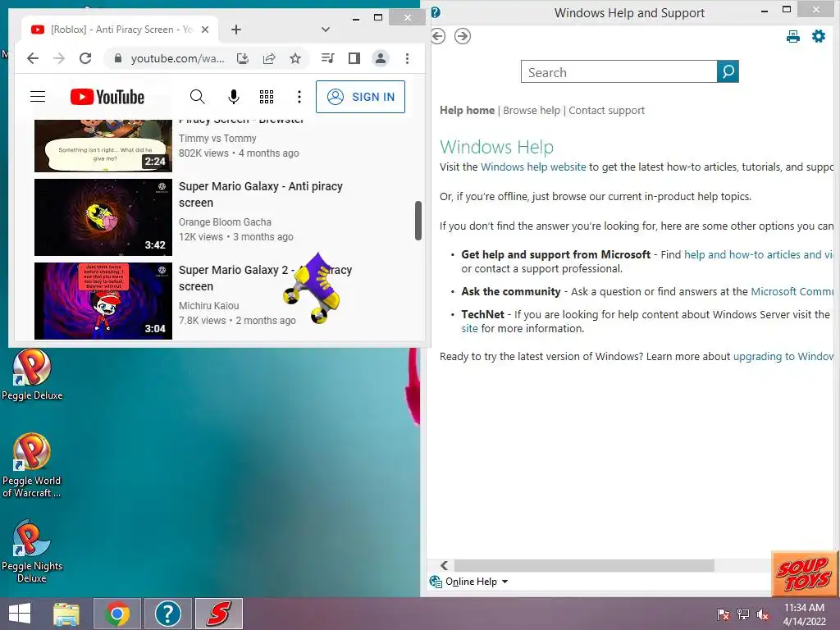Viewport: 840px width, 630px height.
Task: Open Browse help link
Action: (x=532, y=110)
